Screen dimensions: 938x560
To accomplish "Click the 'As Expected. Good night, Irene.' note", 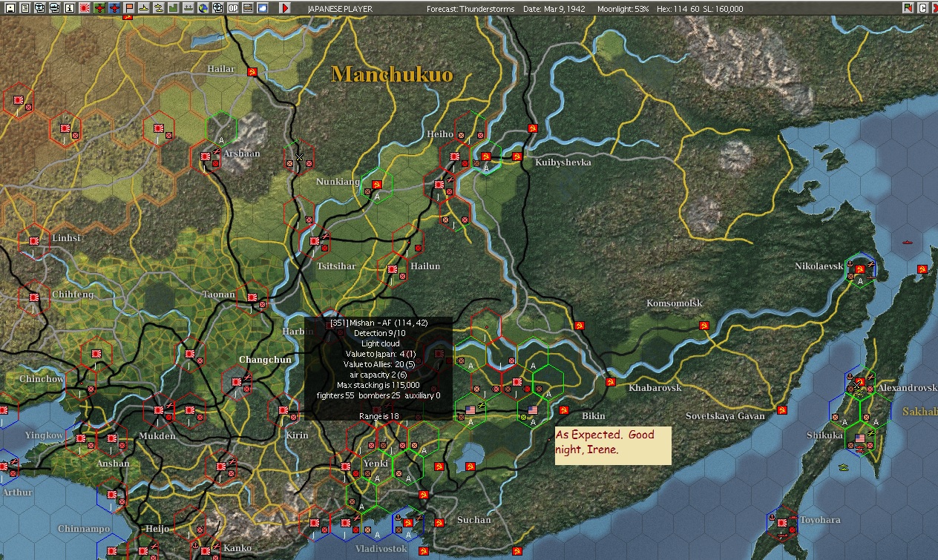I will pos(613,445).
